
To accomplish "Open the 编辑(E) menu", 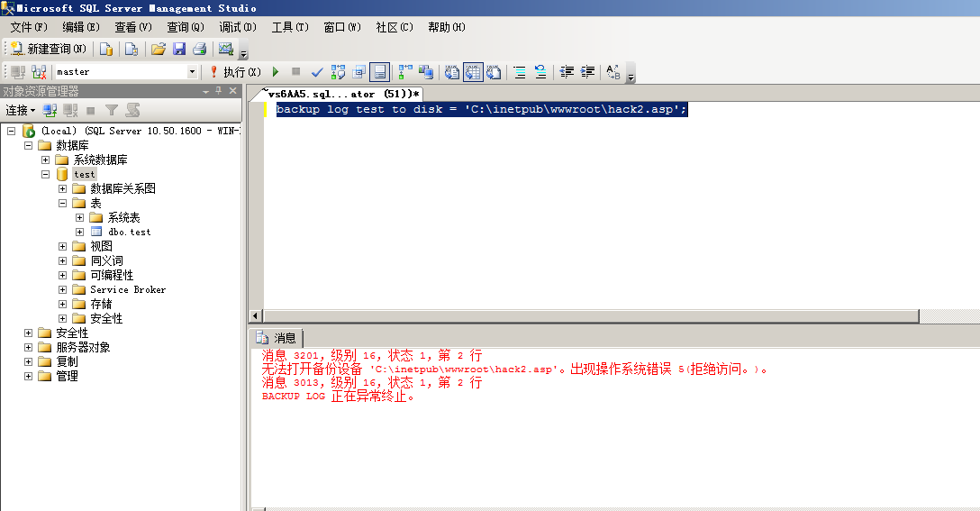I will coord(81,27).
